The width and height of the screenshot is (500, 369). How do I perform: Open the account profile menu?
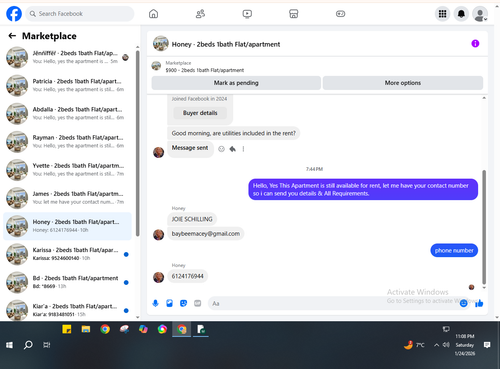click(480, 14)
